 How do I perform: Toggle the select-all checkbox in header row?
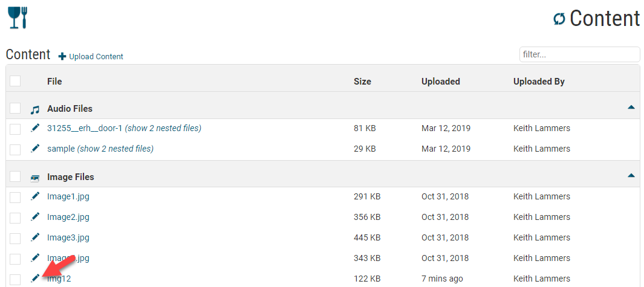[x=15, y=81]
